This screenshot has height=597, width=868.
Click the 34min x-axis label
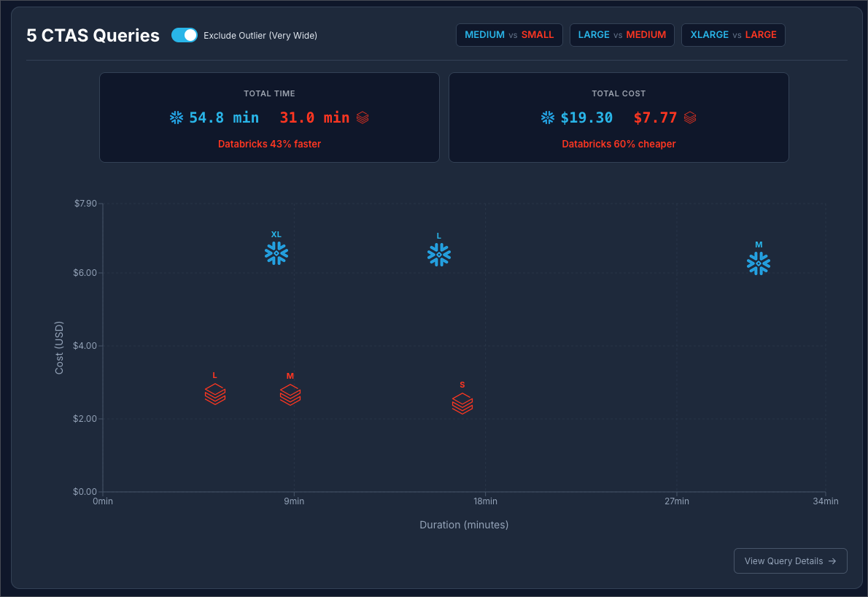click(x=826, y=501)
